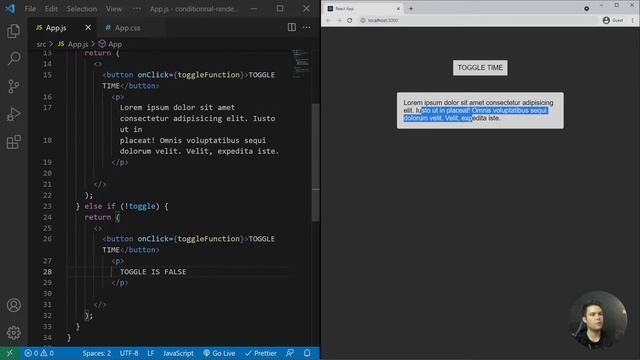The width and height of the screenshot is (640, 360).
Task: Open a new browser tab
Action: (411, 9)
